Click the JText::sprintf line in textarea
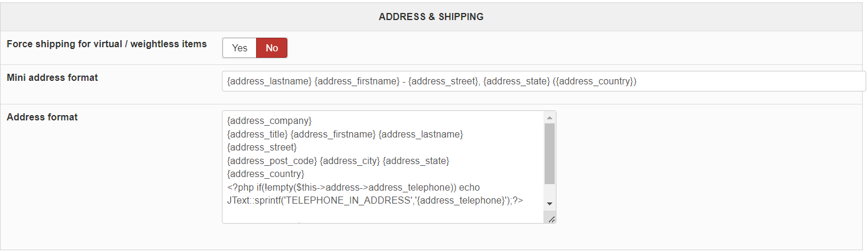This screenshot has width=868, height=252. pyautogui.click(x=375, y=201)
